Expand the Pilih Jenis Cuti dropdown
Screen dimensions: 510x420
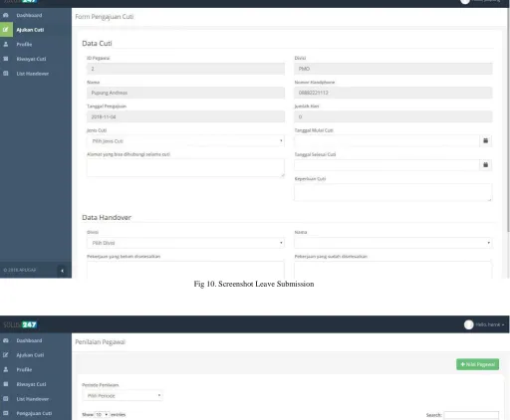[185, 141]
